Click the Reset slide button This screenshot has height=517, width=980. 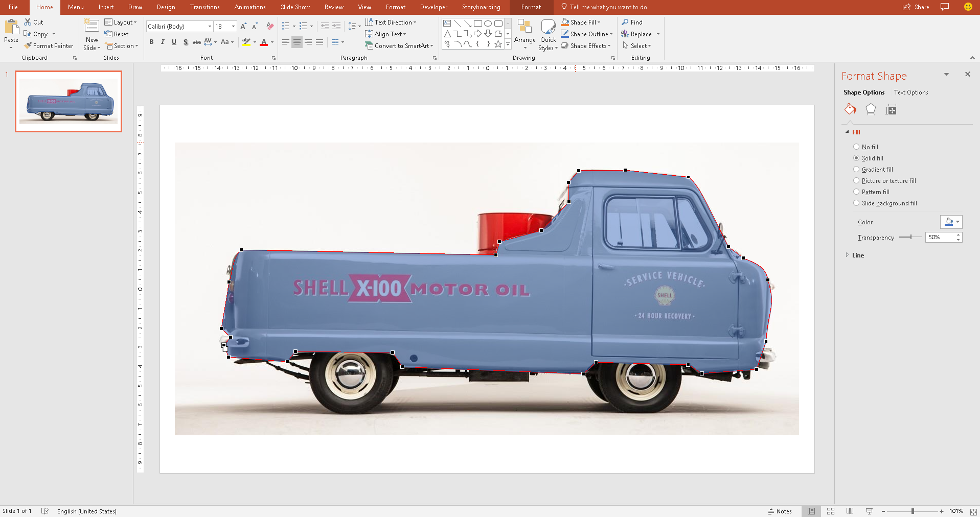point(117,34)
